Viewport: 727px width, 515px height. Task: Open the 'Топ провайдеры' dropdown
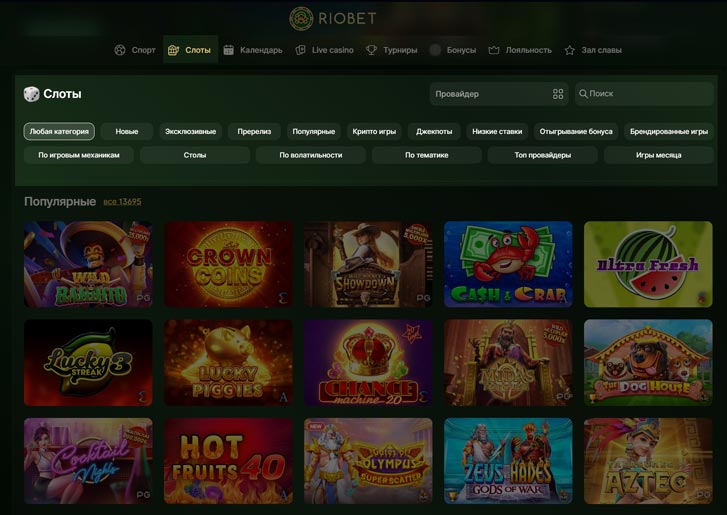click(x=542, y=155)
